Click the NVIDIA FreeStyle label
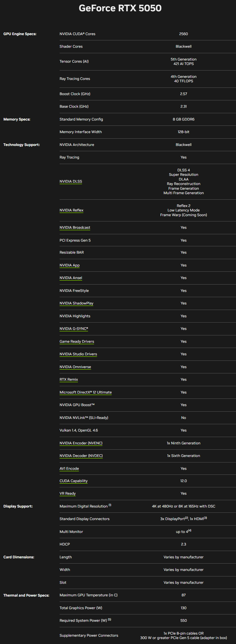This screenshot has height=644, width=236. [74, 291]
